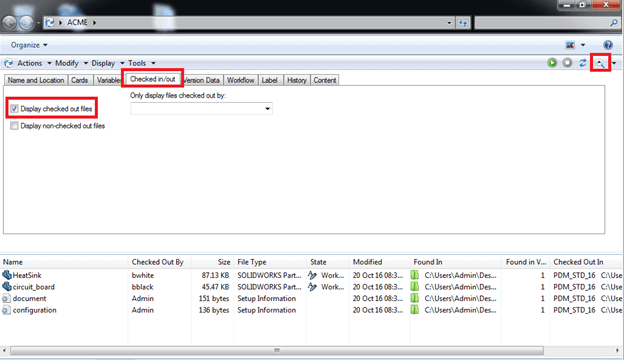Click in the search input field
Viewport: 624px width, 360px height.
point(542,23)
